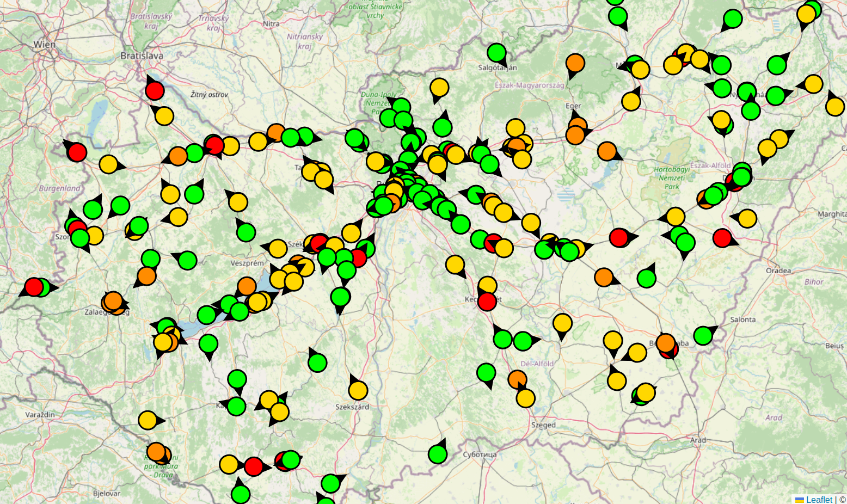The height and width of the screenshot is (504, 847).
Task: Click the orange marker north of Eger
Action: [x=575, y=63]
